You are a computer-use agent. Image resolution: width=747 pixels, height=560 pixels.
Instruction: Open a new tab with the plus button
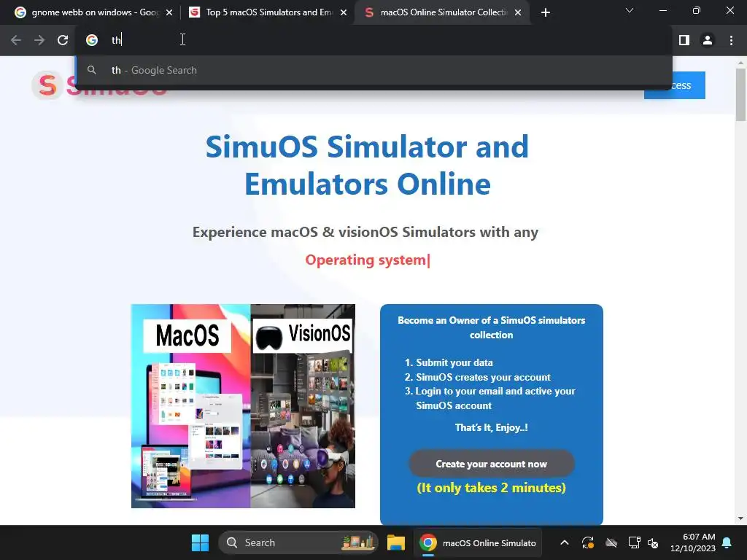546,12
